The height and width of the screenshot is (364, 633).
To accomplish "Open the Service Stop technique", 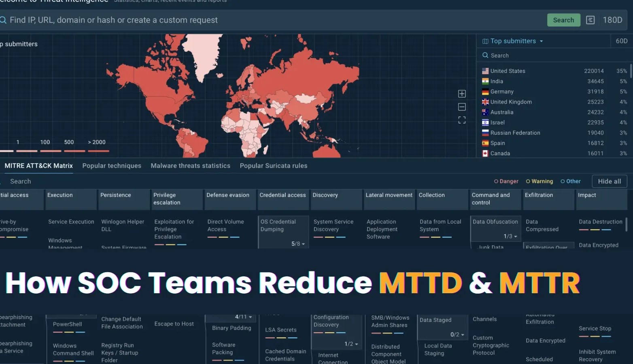I will click(595, 328).
